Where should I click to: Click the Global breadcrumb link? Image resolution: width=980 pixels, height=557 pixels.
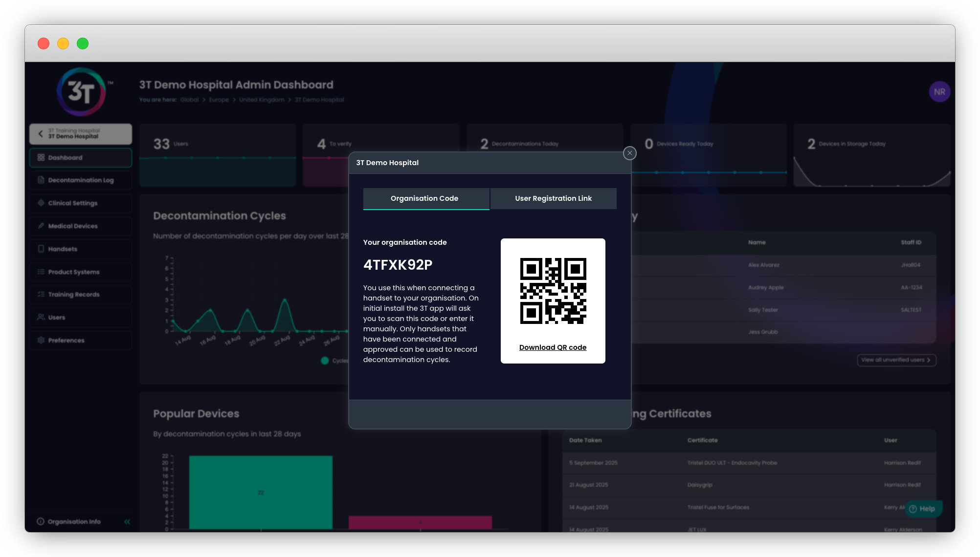189,100
